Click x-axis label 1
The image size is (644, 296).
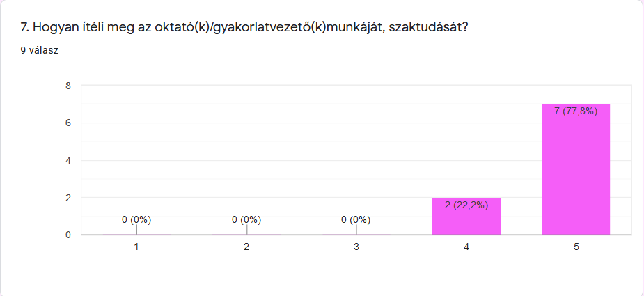[x=136, y=247]
